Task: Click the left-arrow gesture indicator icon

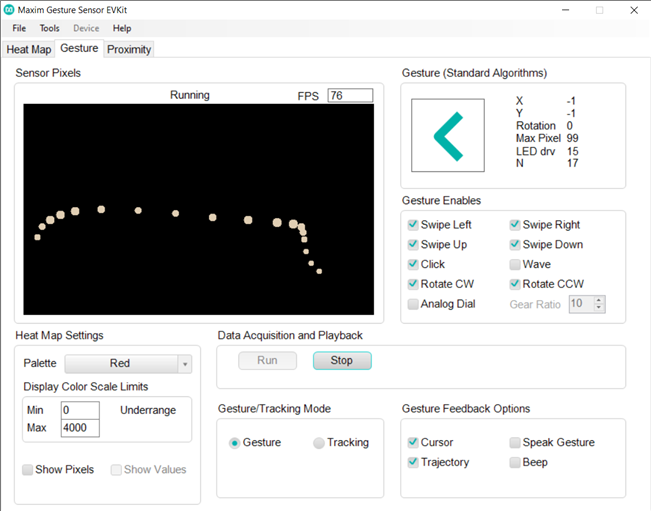Action: tap(447, 136)
